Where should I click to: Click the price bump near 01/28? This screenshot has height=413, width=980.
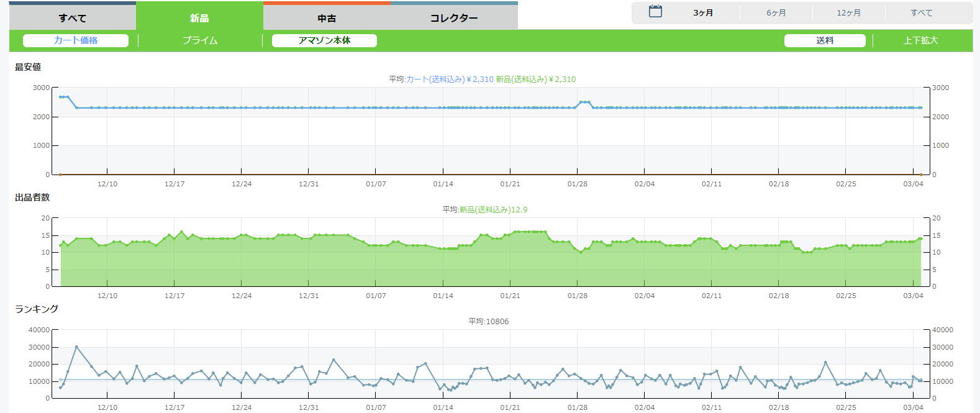tap(584, 102)
